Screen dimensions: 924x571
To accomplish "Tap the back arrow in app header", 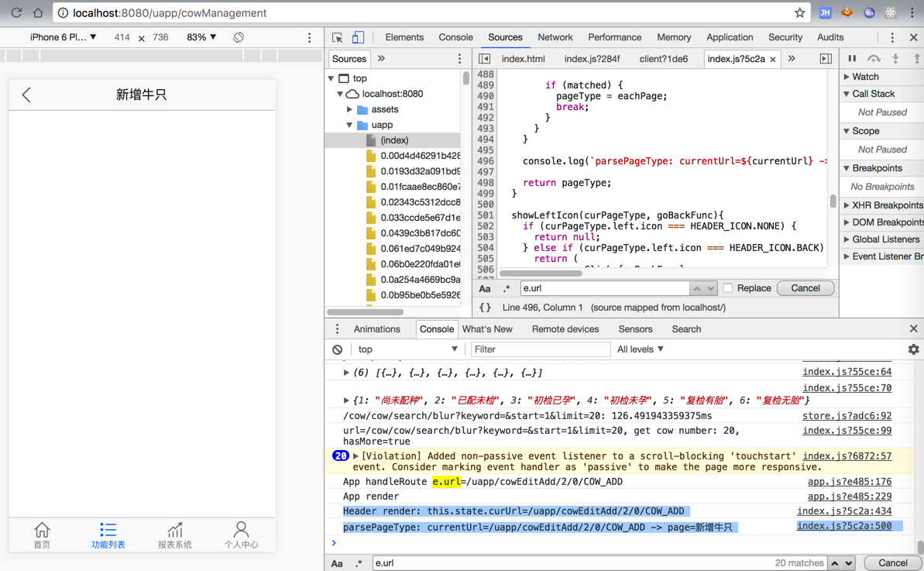I will tap(26, 95).
